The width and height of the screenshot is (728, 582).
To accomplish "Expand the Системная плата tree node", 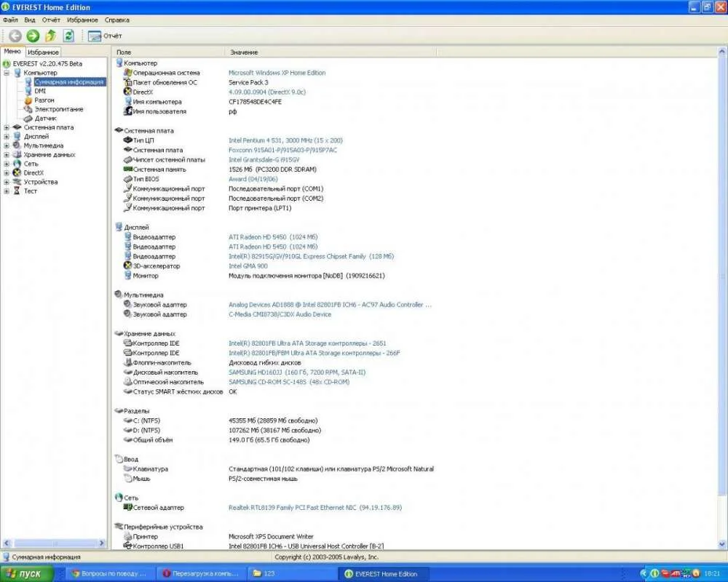I will [7, 127].
